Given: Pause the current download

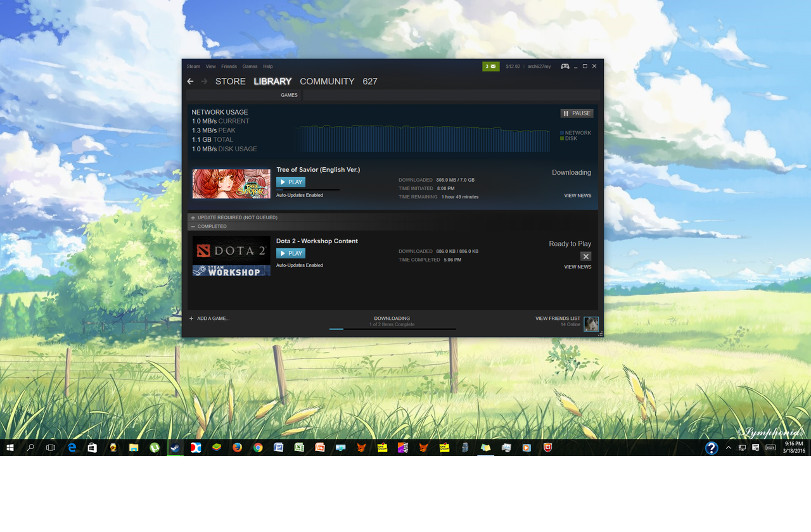Looking at the screenshot, I should 577,113.
